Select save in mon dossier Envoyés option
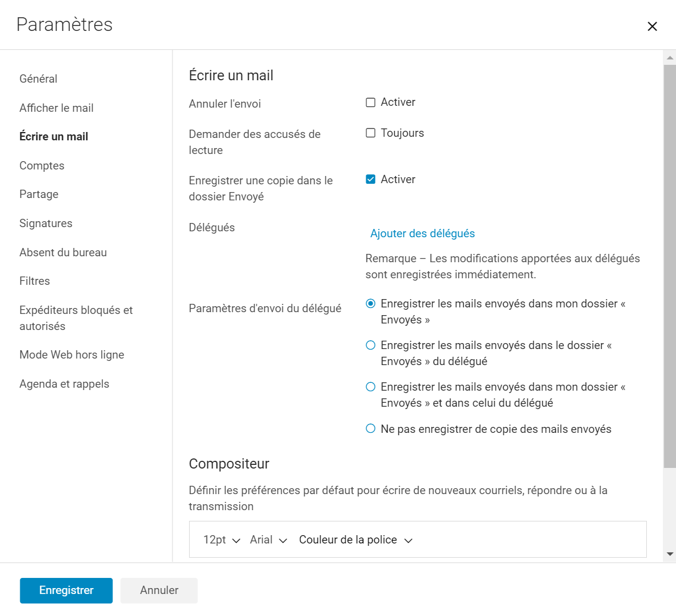This screenshot has height=616, width=676. (370, 303)
